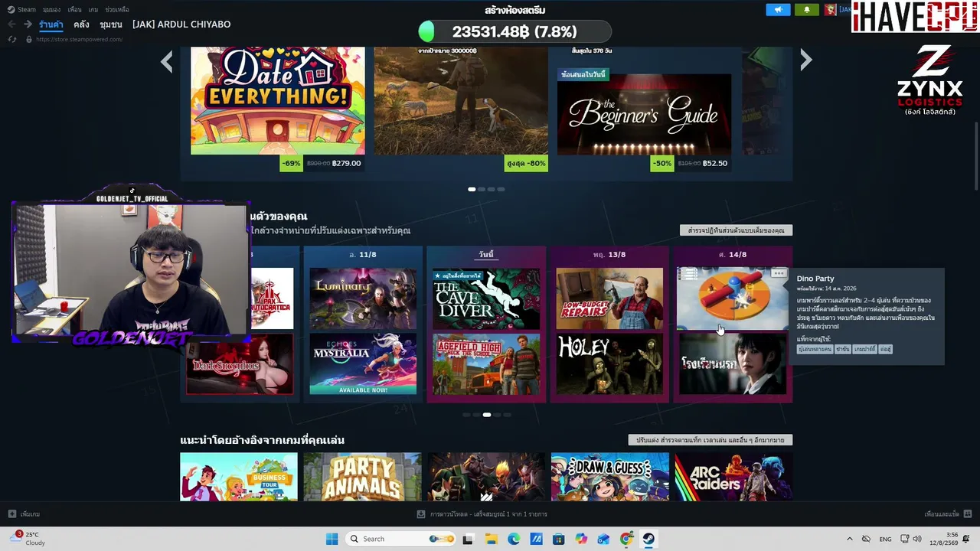Screen dimensions: 980x551
Task: Open the Steam menu
Action: click(22, 10)
